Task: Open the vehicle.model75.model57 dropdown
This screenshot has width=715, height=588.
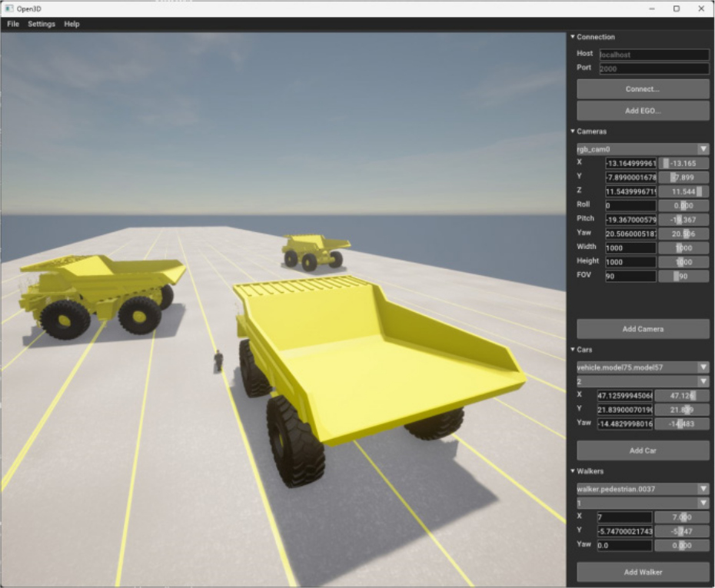Action: point(643,367)
